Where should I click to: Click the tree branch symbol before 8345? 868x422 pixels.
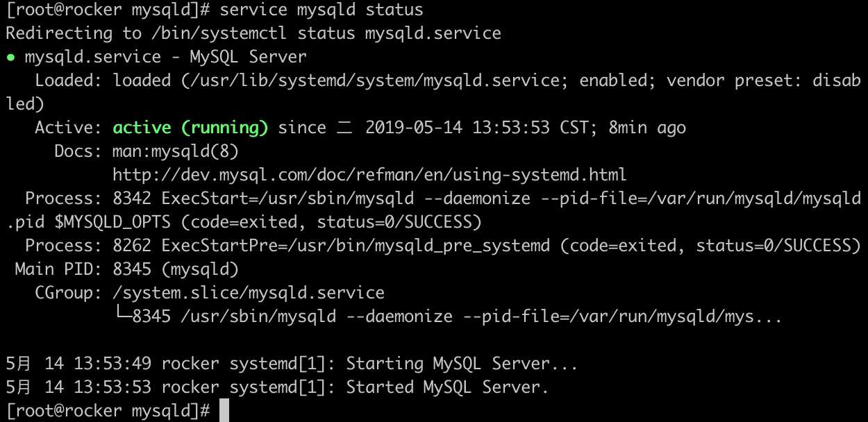click(122, 316)
